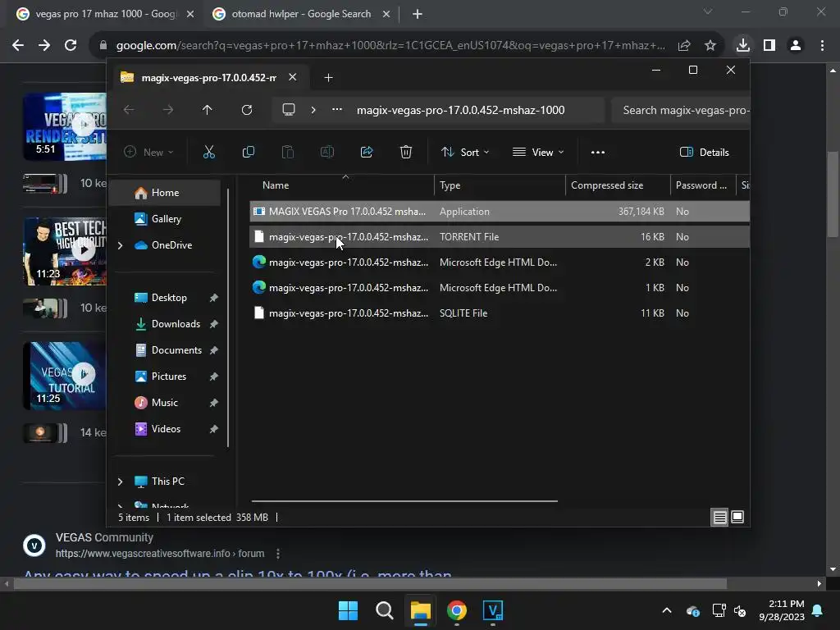Screen dimensions: 840x630
Task: Click Explorer's Forward navigation arrow
Action: click(x=168, y=110)
